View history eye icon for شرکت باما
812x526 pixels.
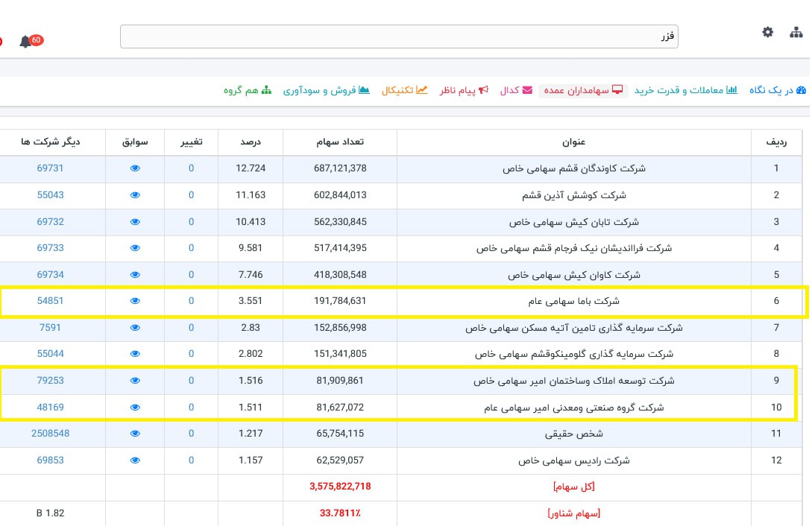click(135, 300)
